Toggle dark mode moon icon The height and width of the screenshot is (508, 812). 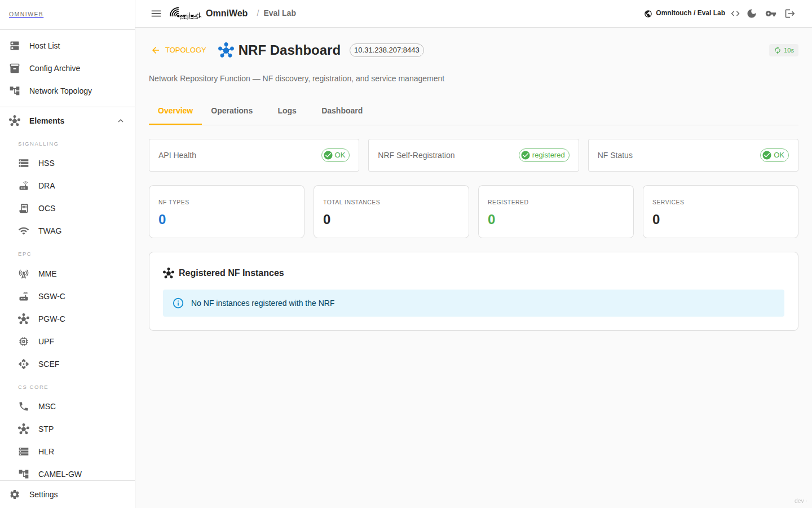(x=752, y=14)
